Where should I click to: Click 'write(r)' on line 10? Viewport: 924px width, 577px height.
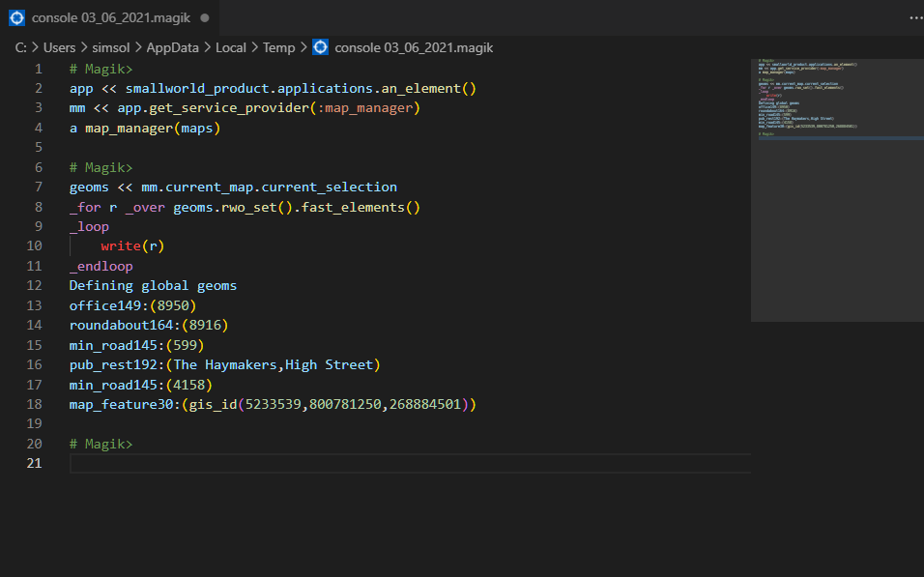[132, 245]
